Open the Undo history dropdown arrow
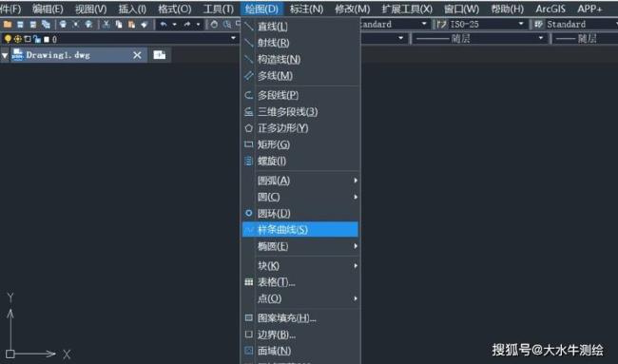618x364 pixels. click(x=174, y=25)
